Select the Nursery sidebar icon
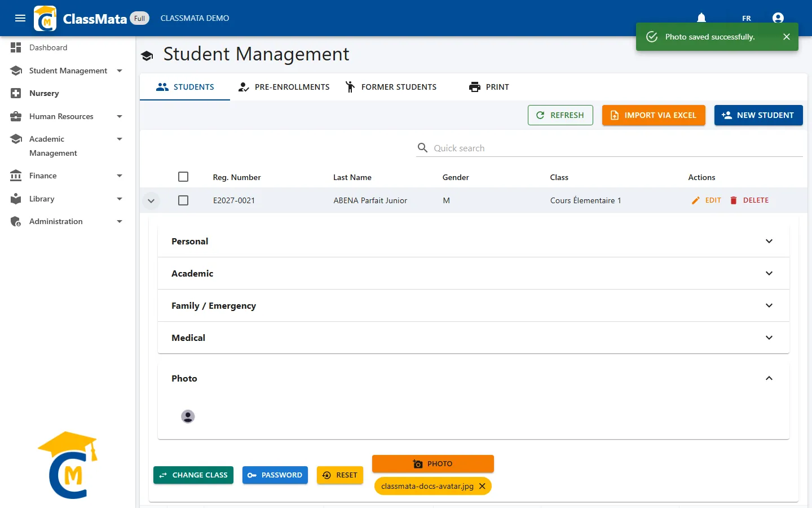Screen dimensions: 812x508 (16, 93)
